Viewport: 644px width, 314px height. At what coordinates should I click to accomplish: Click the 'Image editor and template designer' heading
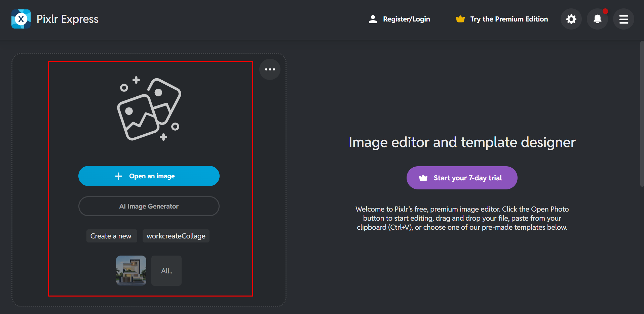(x=462, y=142)
